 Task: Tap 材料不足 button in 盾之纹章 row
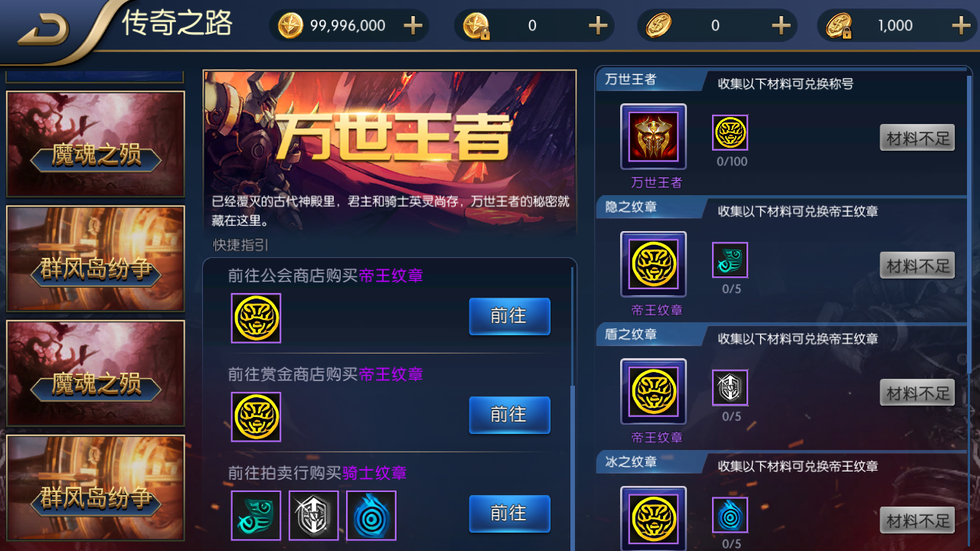click(917, 393)
